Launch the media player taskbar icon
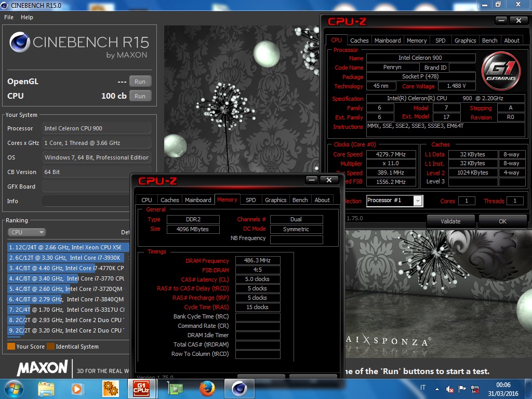This screenshot has height=399, width=532. pyautogui.click(x=77, y=389)
